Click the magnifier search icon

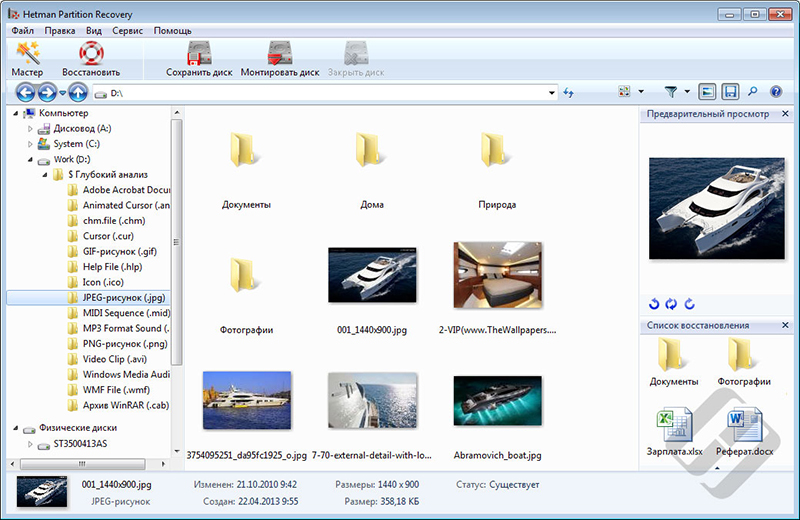(752, 92)
